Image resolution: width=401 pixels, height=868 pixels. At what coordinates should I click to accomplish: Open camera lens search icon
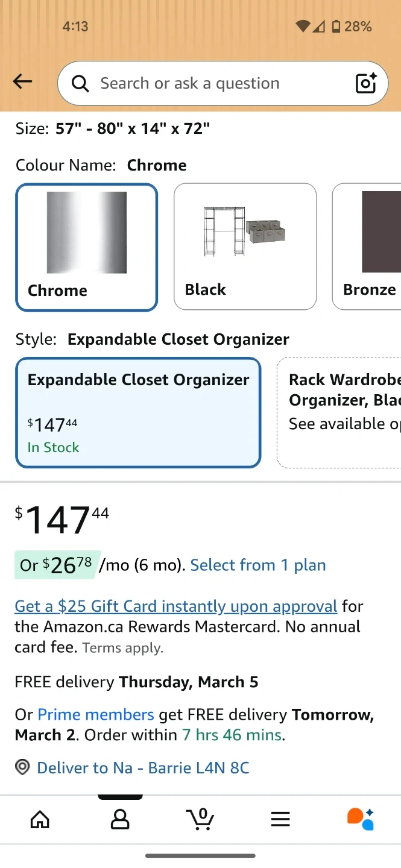(365, 83)
